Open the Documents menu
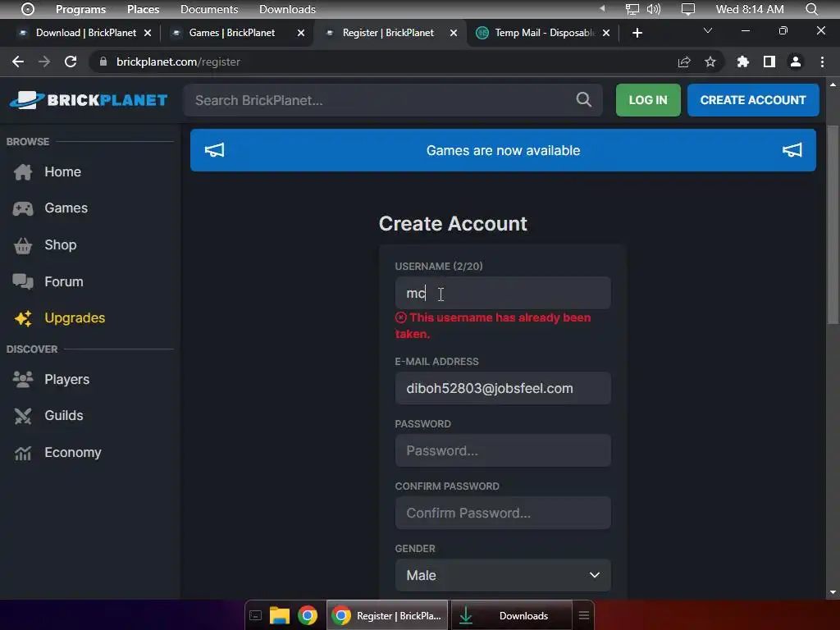 tap(209, 9)
